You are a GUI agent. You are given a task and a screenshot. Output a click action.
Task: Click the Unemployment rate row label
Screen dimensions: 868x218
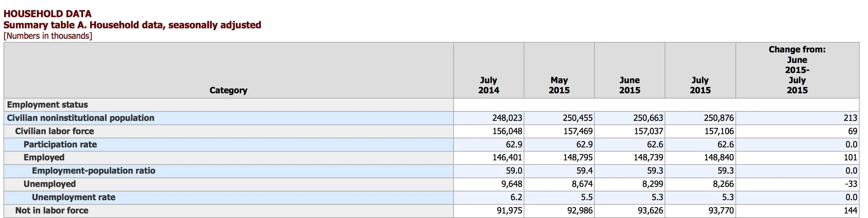point(74,197)
